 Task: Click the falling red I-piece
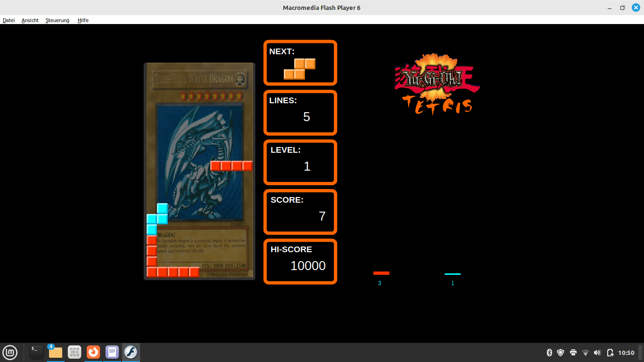[x=231, y=166]
